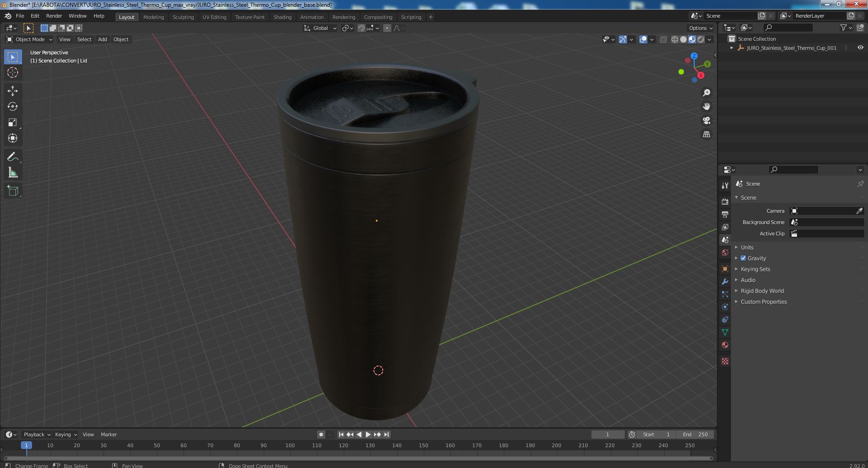Switch perspective/orthographic grid icon
Screen dimensions: 868x468
pos(706,134)
